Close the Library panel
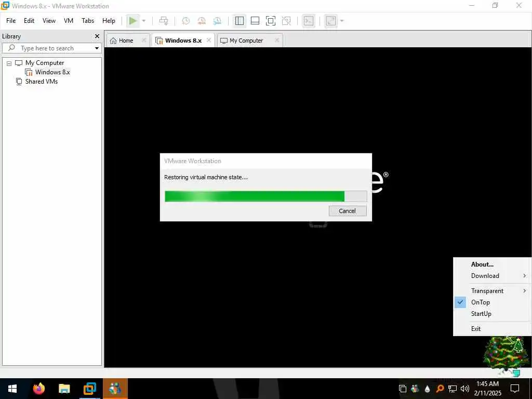Screen dimensions: 532x399 tap(97, 36)
